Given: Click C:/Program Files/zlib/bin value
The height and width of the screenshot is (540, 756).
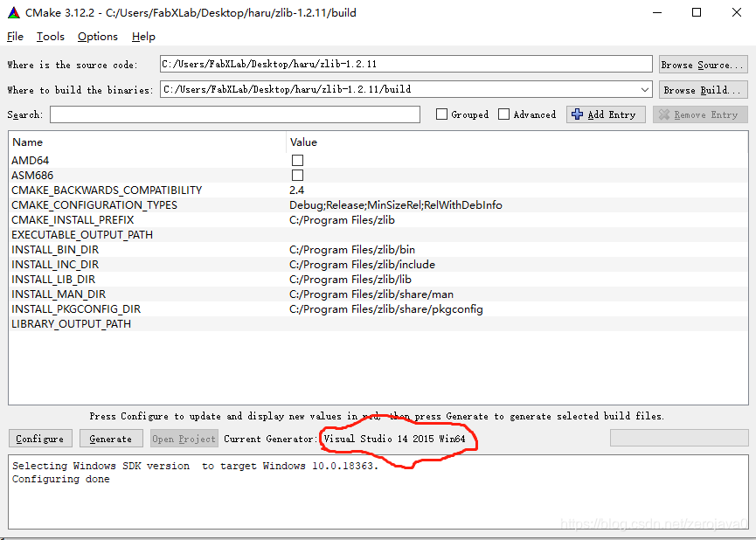Looking at the screenshot, I should click(x=352, y=250).
